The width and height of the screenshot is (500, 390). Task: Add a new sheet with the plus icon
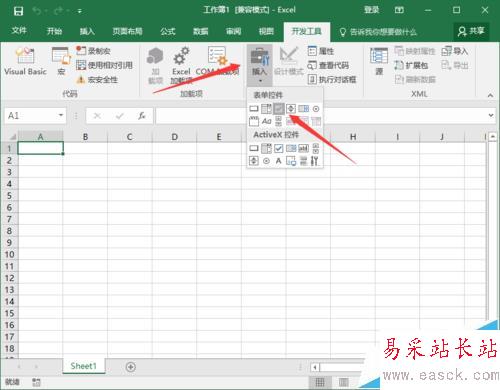click(x=131, y=367)
